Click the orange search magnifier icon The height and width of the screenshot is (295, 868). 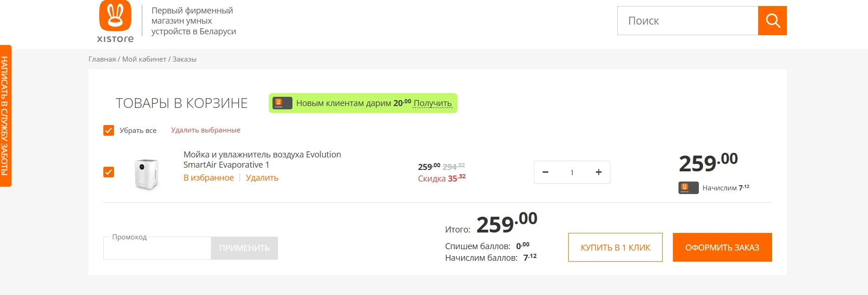pyautogui.click(x=772, y=20)
